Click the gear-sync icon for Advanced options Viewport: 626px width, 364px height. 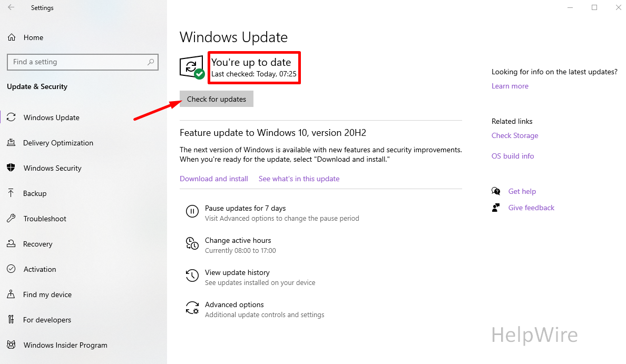click(x=192, y=308)
